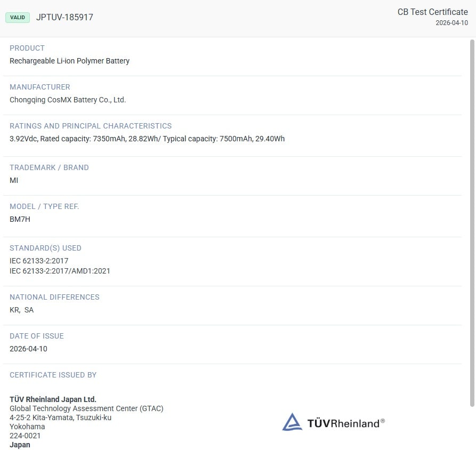Click national differences KR, SA value
476x450 pixels.
21,310
